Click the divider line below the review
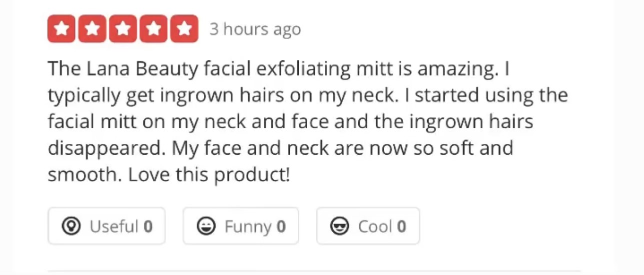 (314, 271)
